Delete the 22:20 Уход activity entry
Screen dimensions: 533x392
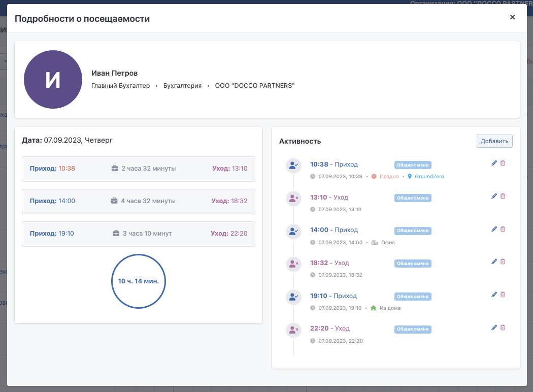[503, 328]
